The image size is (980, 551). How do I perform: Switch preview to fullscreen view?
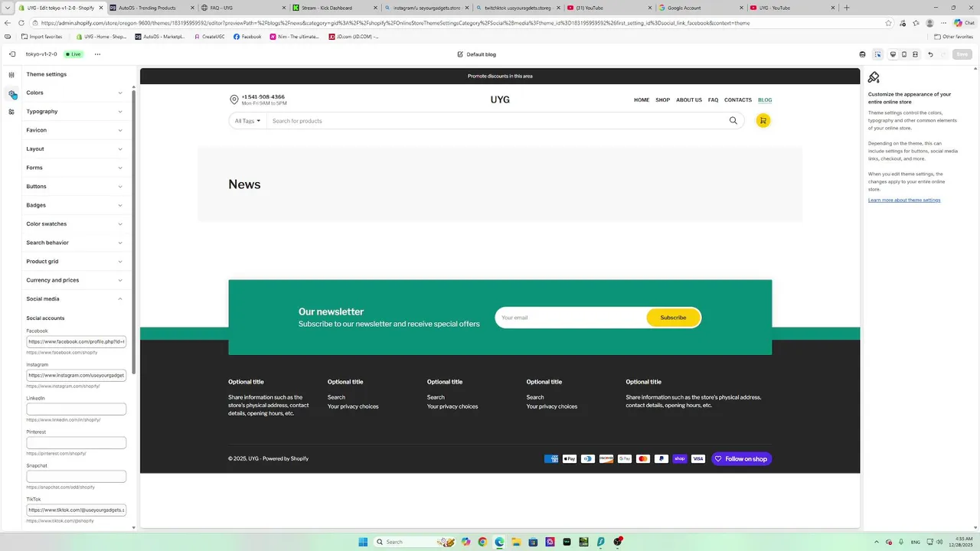pos(916,54)
